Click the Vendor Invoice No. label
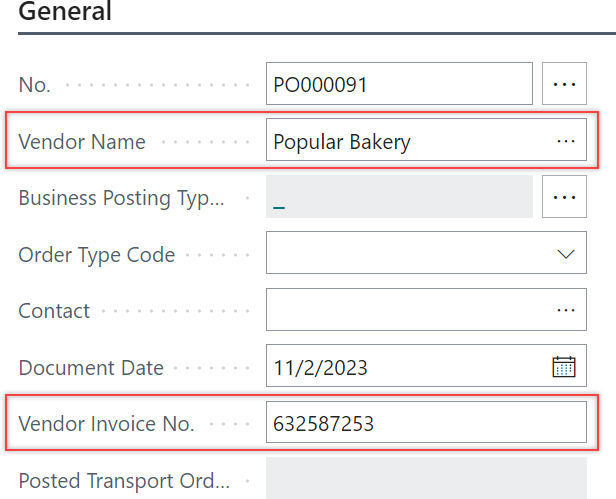Image resolution: width=616 pixels, height=499 pixels. (x=106, y=424)
